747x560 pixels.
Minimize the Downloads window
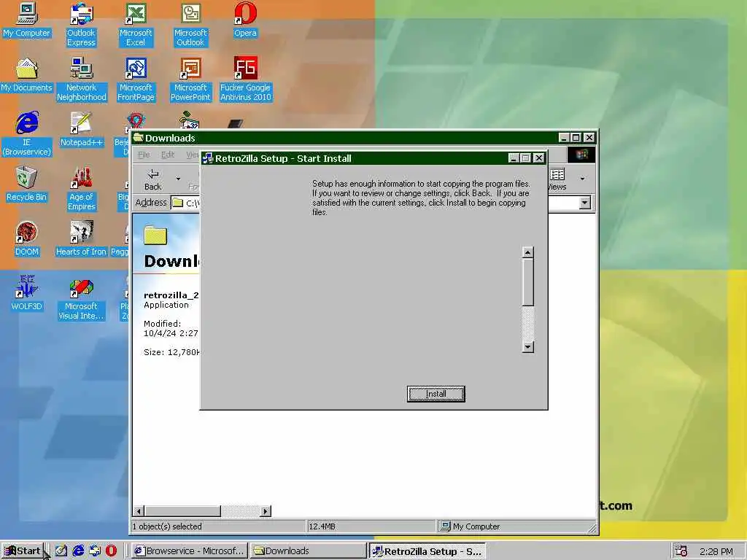564,138
